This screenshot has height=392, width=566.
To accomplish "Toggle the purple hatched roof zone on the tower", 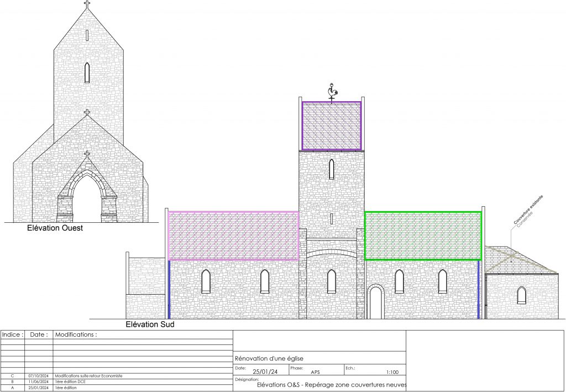I will [x=331, y=124].
